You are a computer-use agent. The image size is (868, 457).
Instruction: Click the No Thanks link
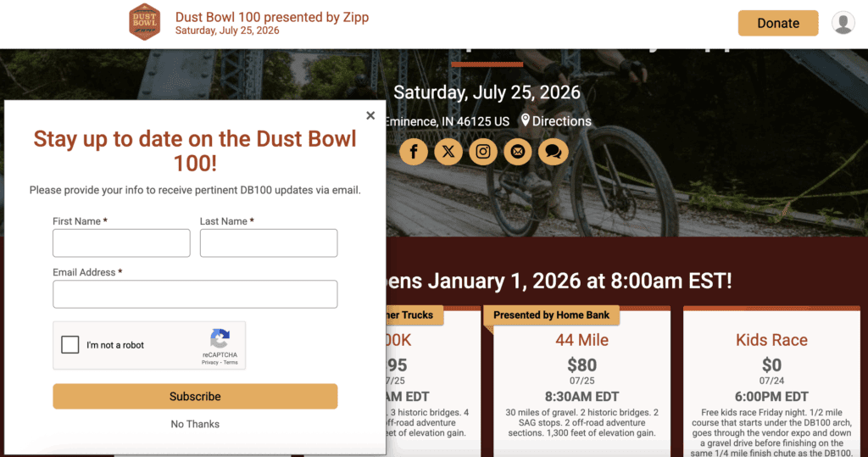pos(195,424)
